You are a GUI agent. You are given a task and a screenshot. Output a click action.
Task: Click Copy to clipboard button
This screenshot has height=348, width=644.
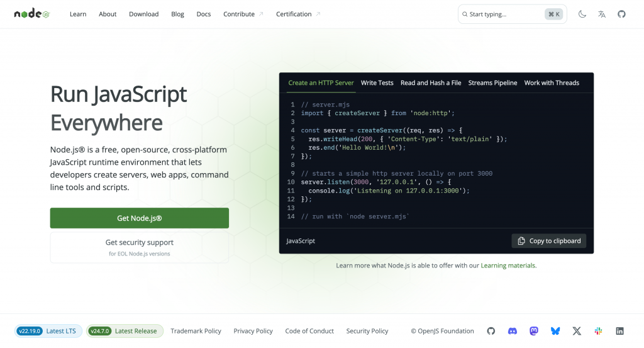[548, 241]
